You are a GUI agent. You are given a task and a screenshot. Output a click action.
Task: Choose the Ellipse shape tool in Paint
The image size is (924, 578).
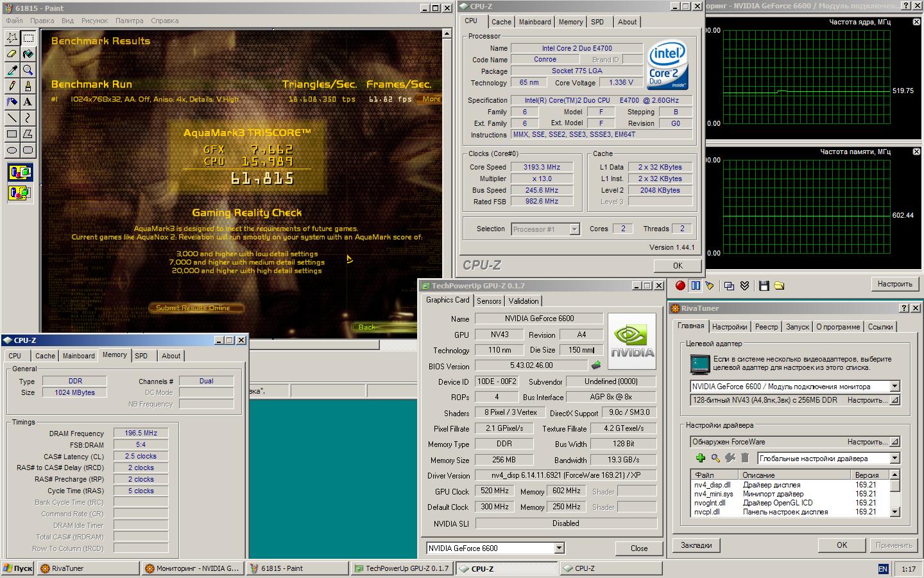pos(12,151)
